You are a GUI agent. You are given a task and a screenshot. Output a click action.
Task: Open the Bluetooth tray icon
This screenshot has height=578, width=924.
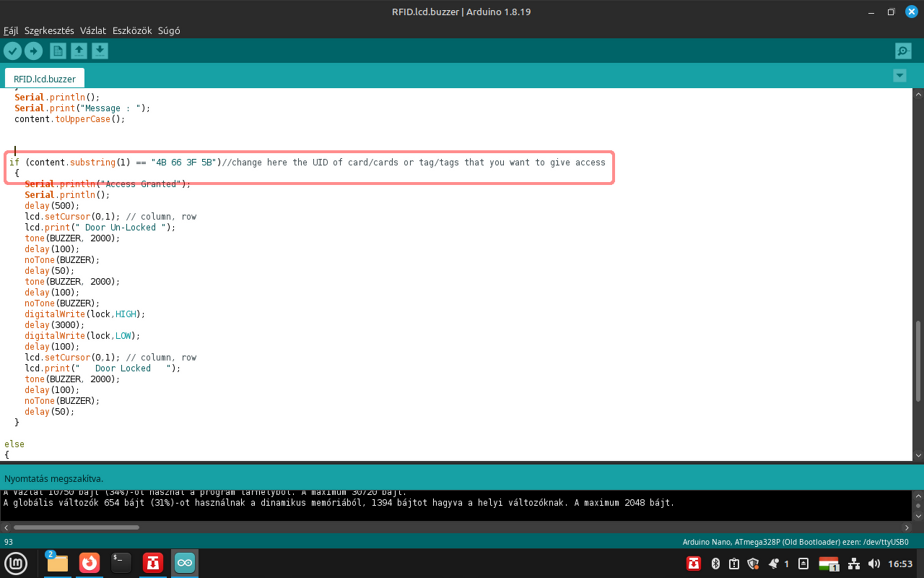[716, 564]
